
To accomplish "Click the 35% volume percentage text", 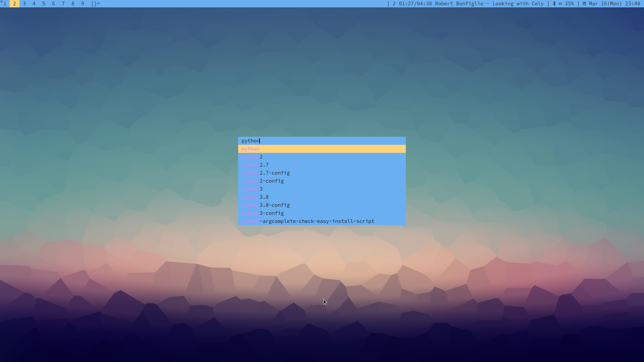I will [x=569, y=4].
